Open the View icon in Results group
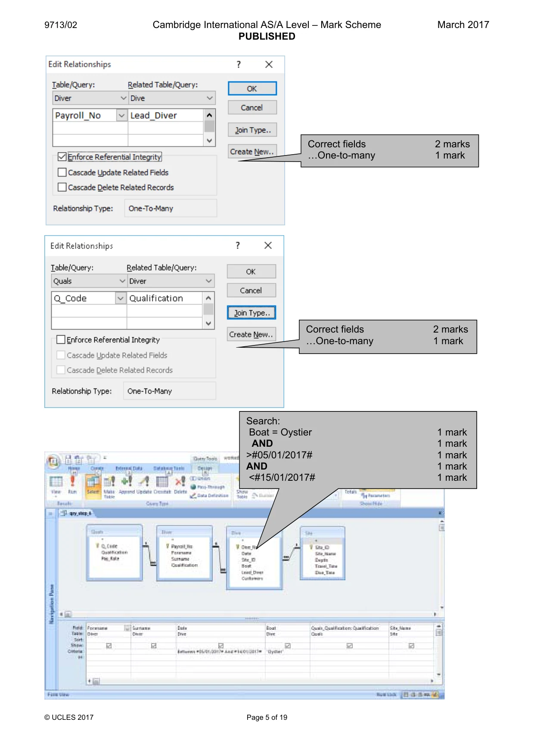Image resolution: width=534 pixels, height=756 pixels. point(56,482)
